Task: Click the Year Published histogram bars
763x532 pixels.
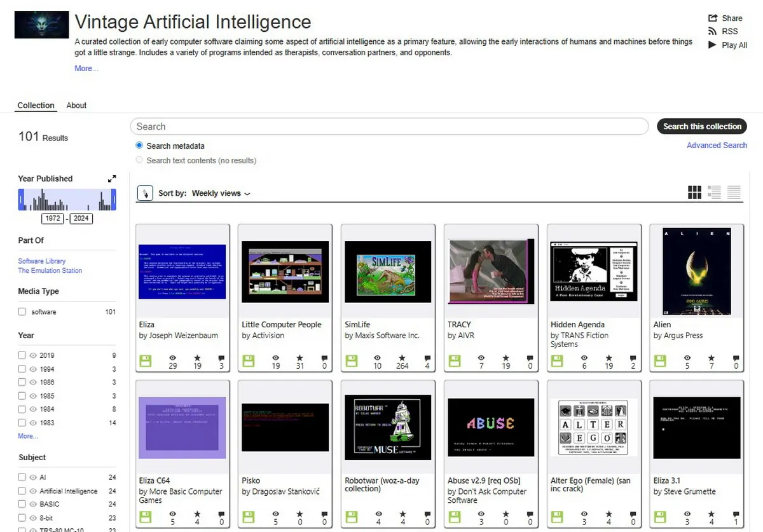Action: pos(67,200)
